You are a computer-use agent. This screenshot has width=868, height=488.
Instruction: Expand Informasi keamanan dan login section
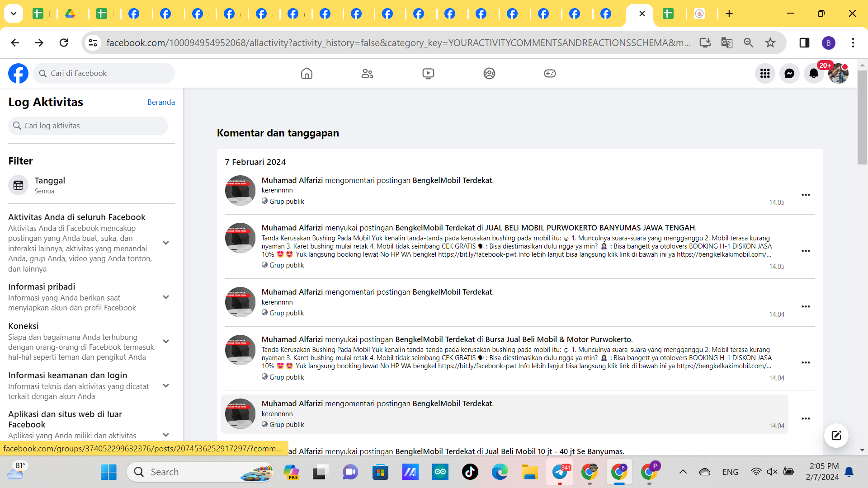tap(166, 385)
